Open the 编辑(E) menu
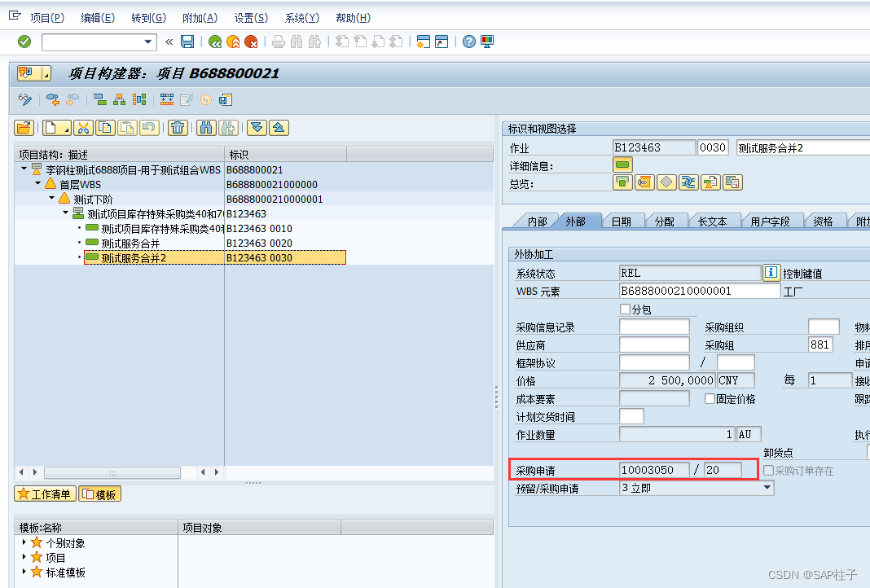Viewport: 870px width, 588px height. click(x=98, y=18)
